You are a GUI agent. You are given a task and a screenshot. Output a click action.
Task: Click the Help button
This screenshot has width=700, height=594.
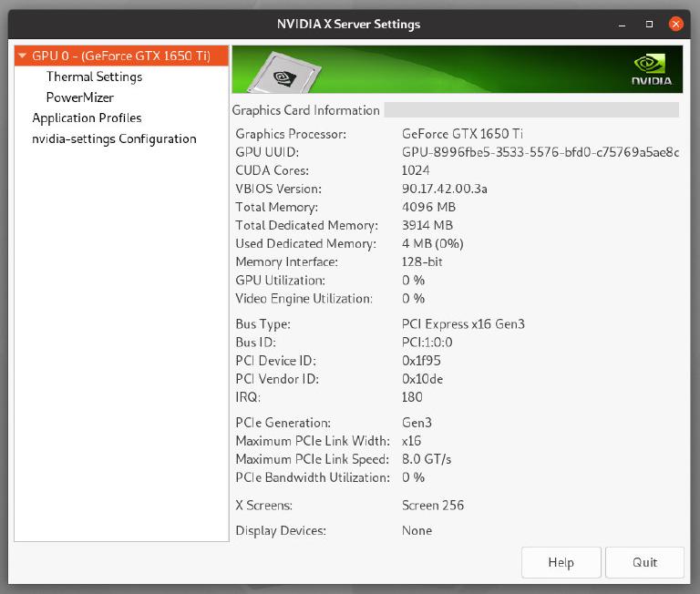coord(561,562)
